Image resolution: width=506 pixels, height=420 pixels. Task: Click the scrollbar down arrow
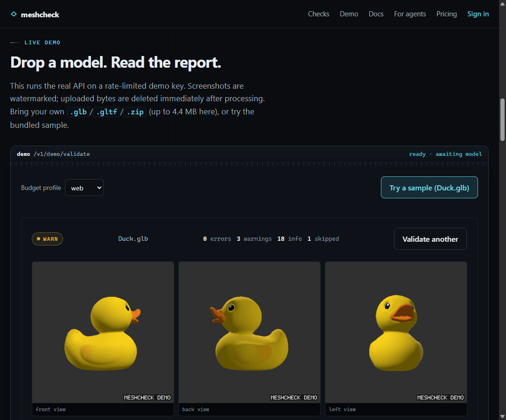tap(502, 416)
